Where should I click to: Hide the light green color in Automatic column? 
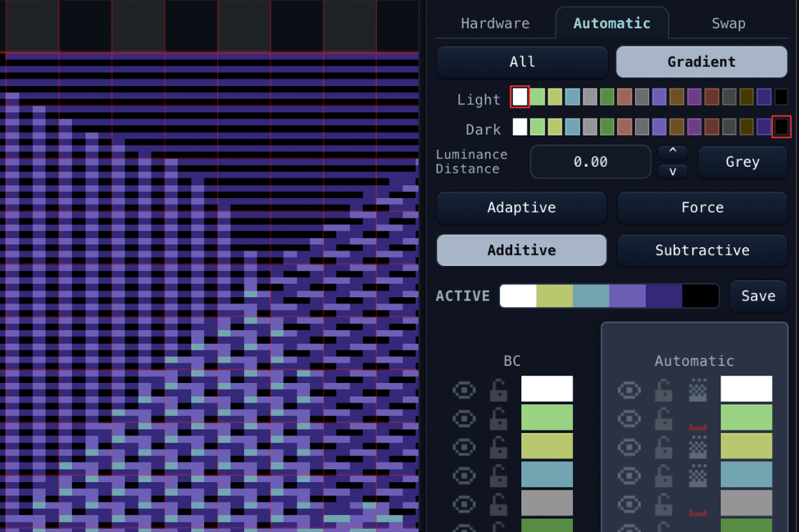(x=630, y=418)
